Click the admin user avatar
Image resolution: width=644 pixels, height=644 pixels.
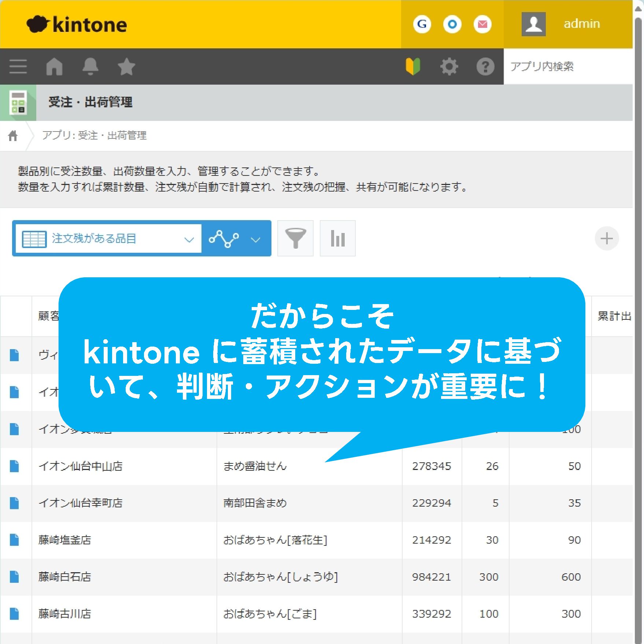[x=533, y=24]
